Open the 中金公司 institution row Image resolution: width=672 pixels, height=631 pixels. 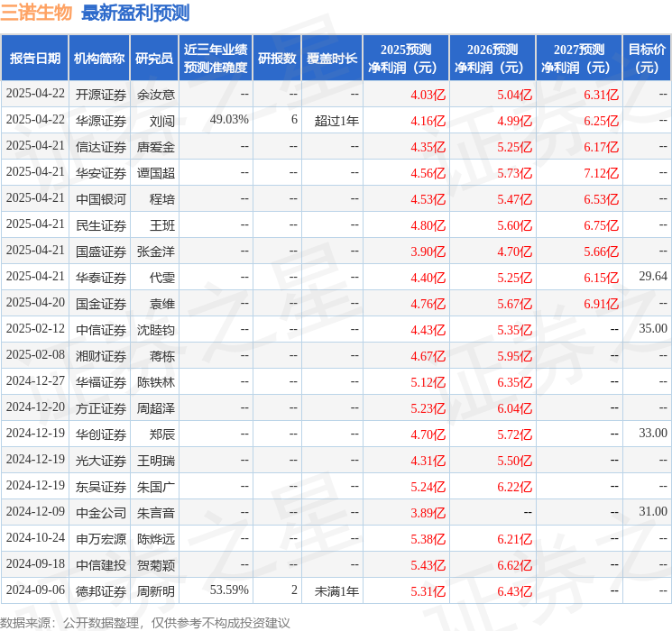click(x=100, y=513)
